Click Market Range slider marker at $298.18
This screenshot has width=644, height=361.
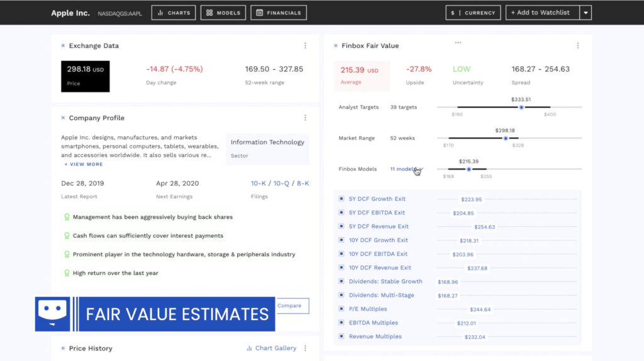506,138
